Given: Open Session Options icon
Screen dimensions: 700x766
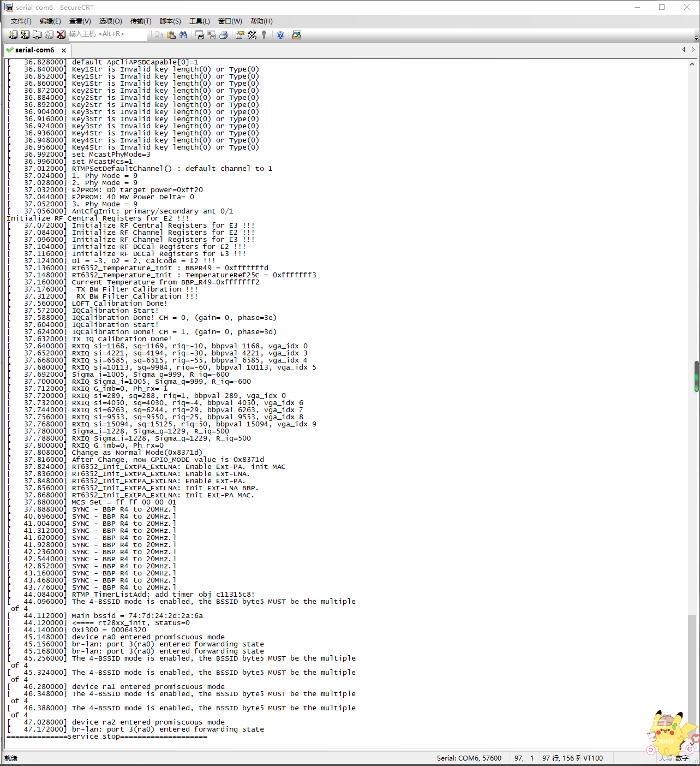Looking at the screenshot, I should (x=240, y=35).
